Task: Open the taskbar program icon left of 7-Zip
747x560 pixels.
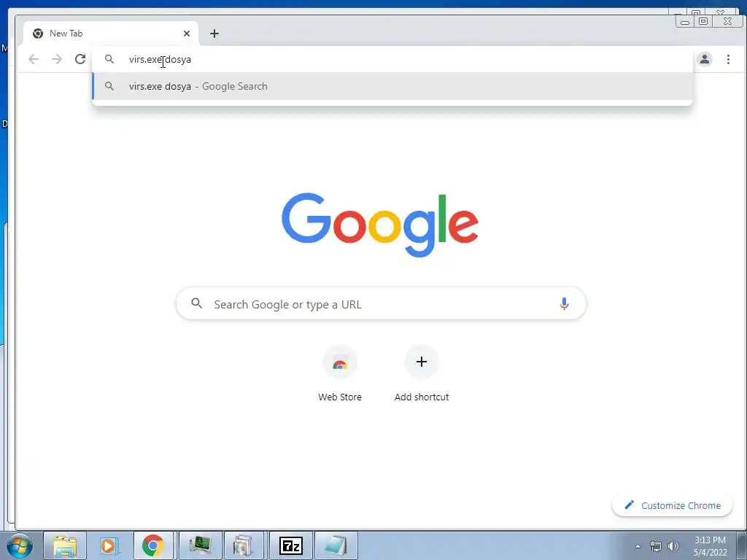Action: [x=245, y=545]
